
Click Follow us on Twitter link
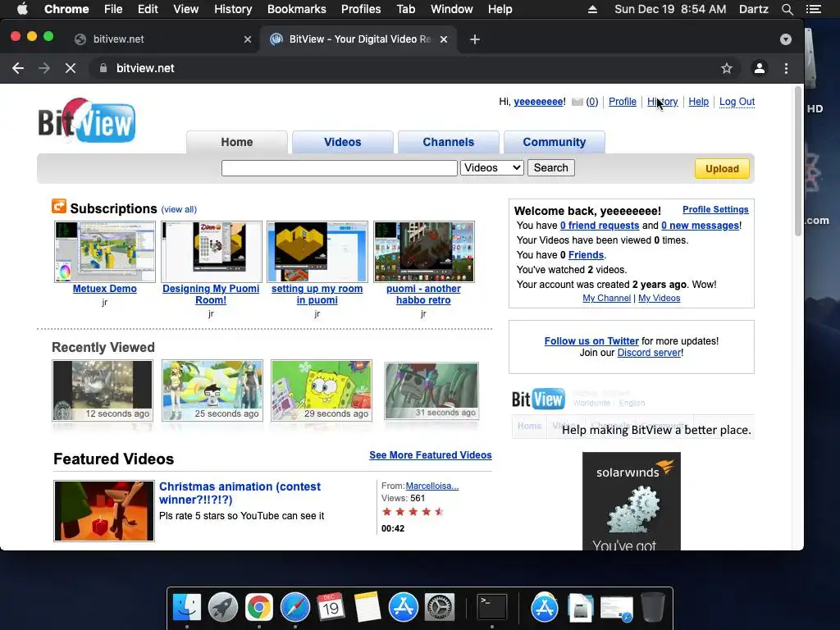(591, 341)
